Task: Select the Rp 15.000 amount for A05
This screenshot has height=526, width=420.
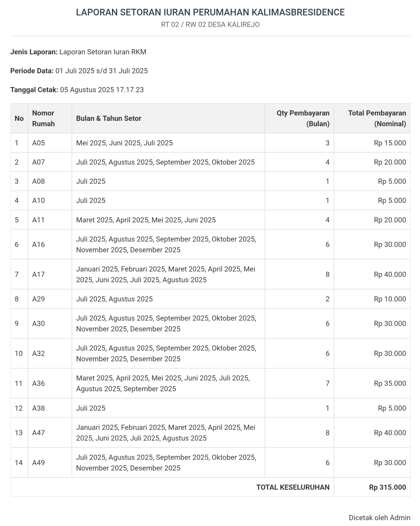Action: point(390,143)
